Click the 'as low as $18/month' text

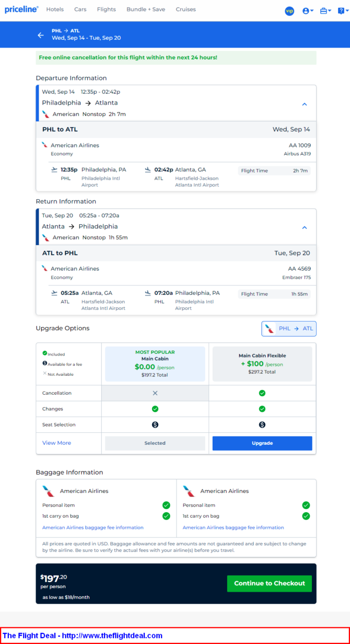pos(65,597)
